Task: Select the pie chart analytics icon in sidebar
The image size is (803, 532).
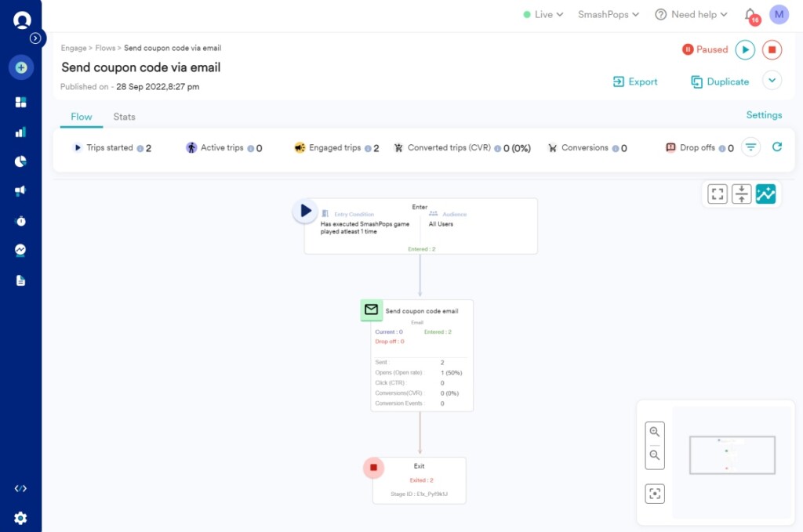Action: point(21,162)
